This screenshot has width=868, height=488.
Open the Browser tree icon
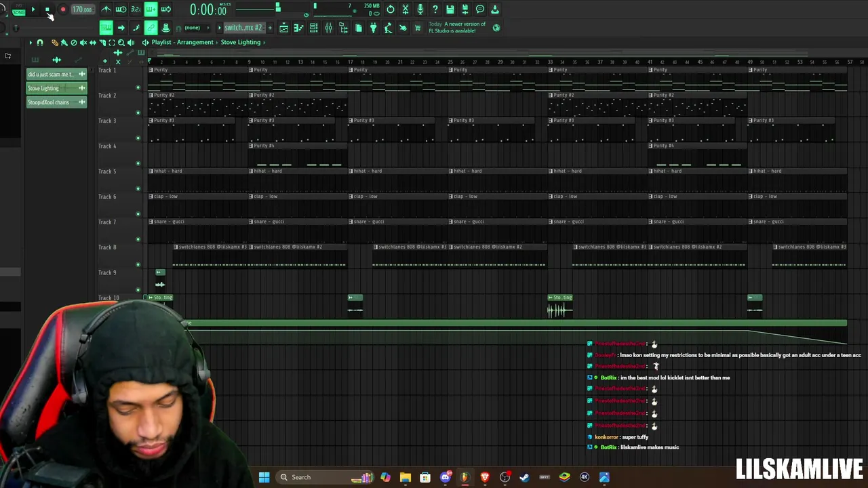pyautogui.click(x=343, y=28)
